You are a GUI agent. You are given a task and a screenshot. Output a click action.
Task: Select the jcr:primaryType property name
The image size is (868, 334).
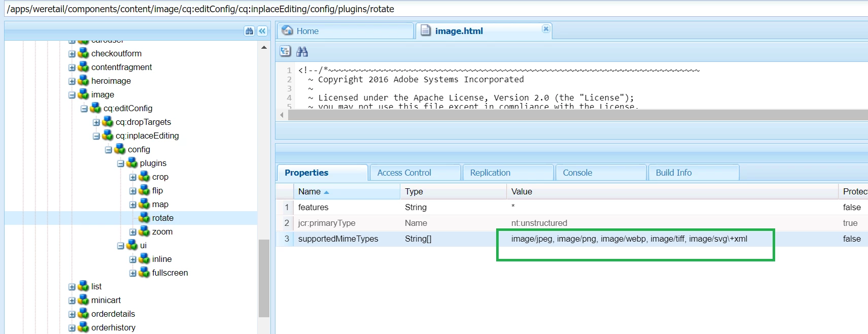coord(327,223)
